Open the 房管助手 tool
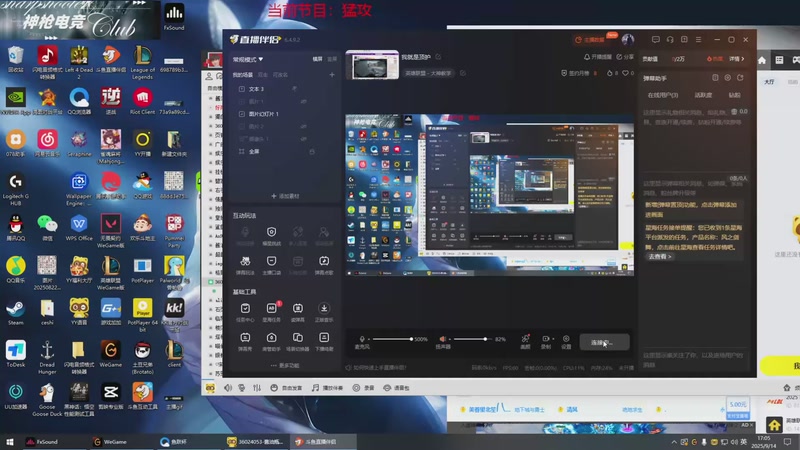The width and height of the screenshot is (800, 450). tap(271, 342)
